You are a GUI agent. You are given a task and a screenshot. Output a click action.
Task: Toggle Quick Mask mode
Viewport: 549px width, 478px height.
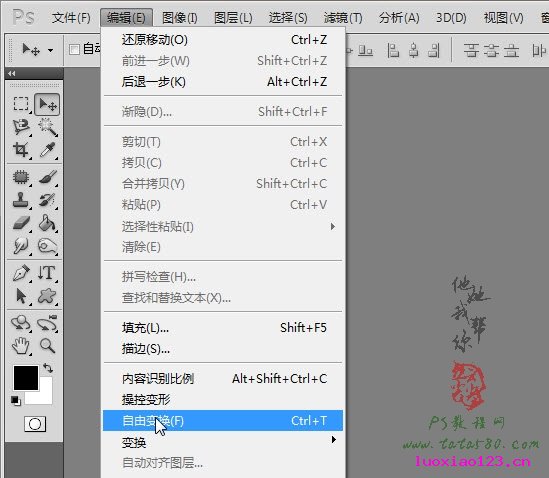click(35, 424)
